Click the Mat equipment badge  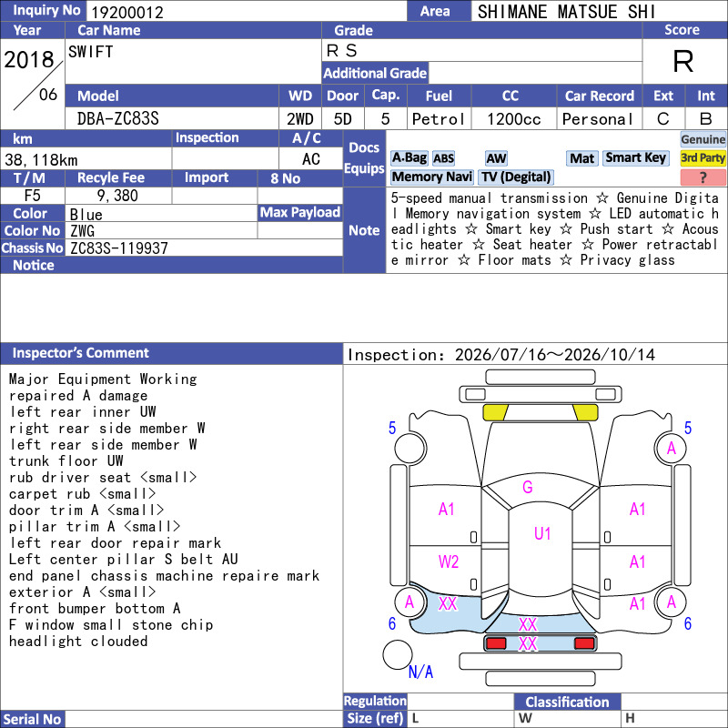click(x=581, y=158)
